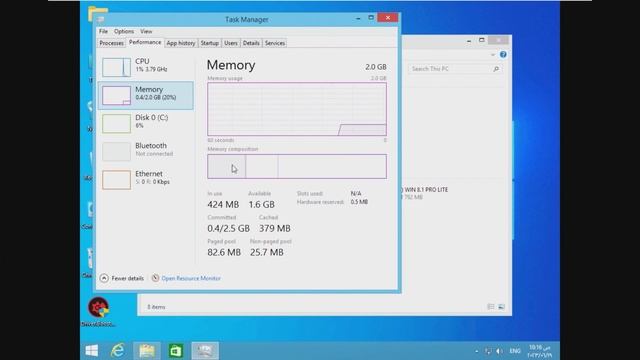640x360 pixels.
Task: Launch Internet Explorer from the taskbar
Action: 118,351
